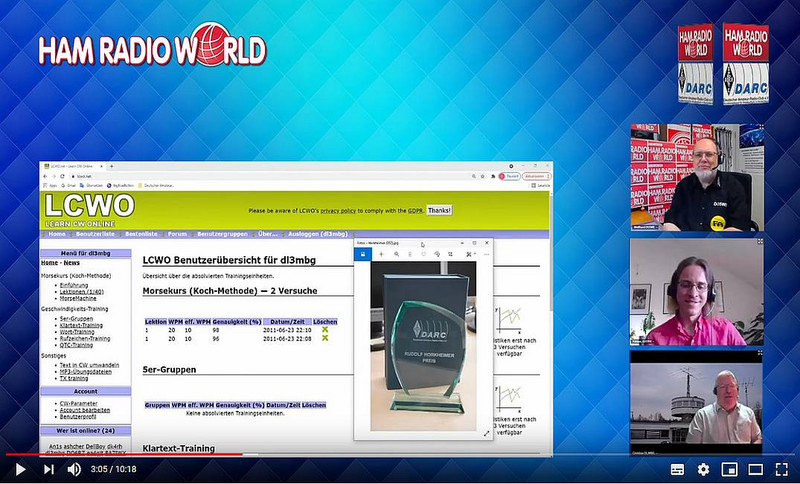Reload the LCWO page in Chrome

click(x=62, y=176)
